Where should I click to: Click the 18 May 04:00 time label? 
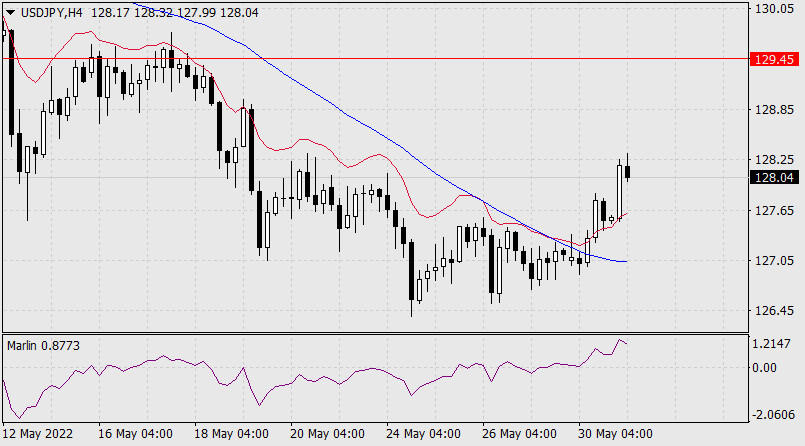coord(231,434)
